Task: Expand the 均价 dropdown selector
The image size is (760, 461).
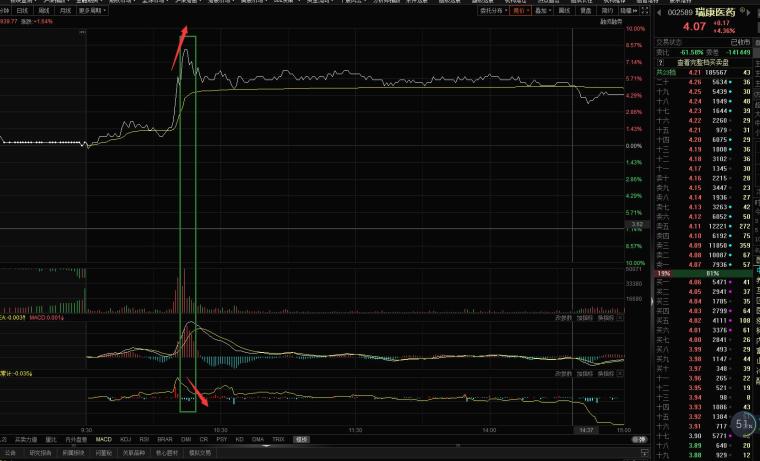Action: coord(519,10)
